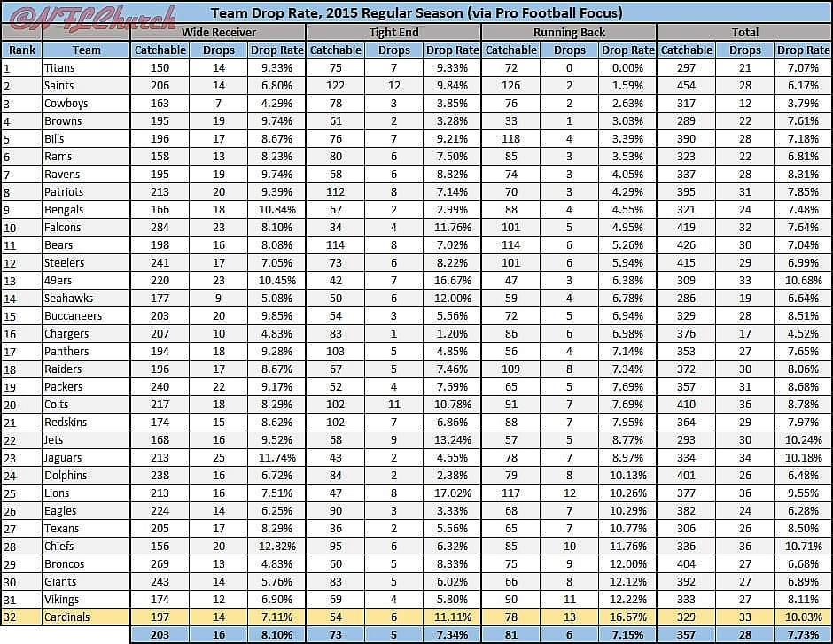Select the Total Drop Rate column header
The image size is (833, 644).
pyautogui.click(x=803, y=50)
